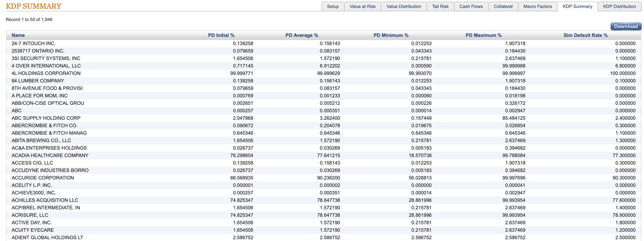Sort by the Name column header
The height and width of the screenshot is (241, 644).
(x=18, y=35)
